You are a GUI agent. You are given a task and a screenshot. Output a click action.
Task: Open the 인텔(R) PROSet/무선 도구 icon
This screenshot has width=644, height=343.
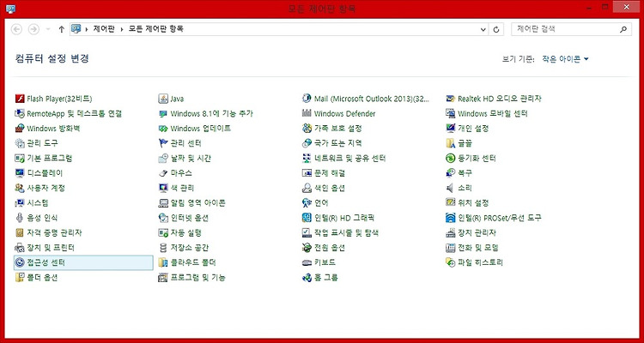[x=451, y=218]
